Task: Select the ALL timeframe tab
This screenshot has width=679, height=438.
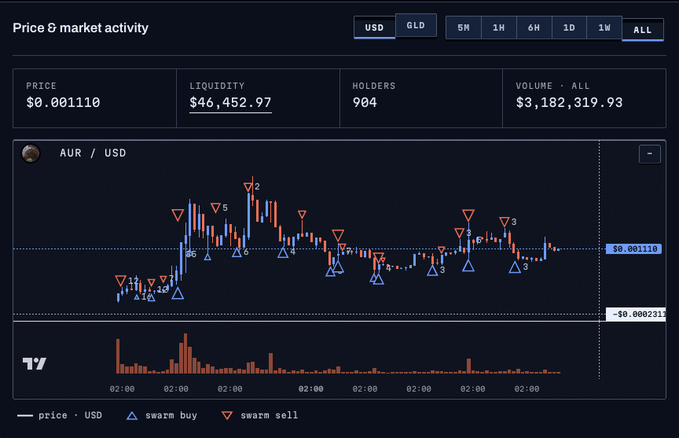Action: click(643, 30)
